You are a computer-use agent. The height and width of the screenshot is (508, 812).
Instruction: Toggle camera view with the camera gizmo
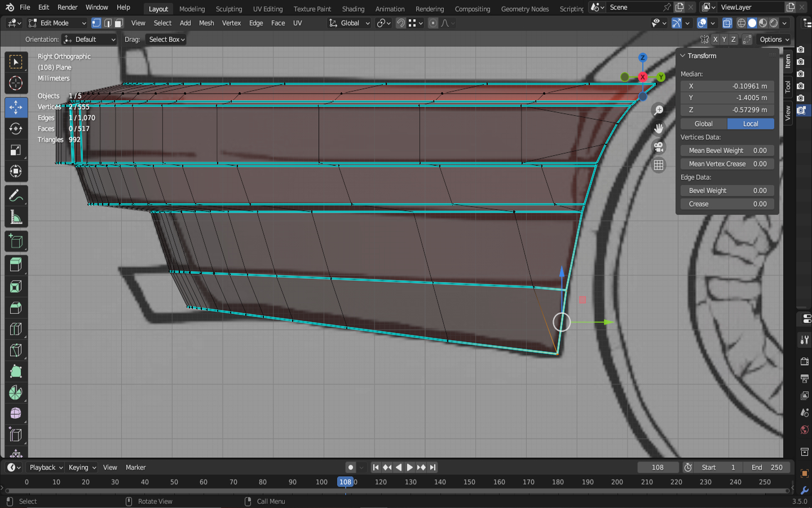659,147
